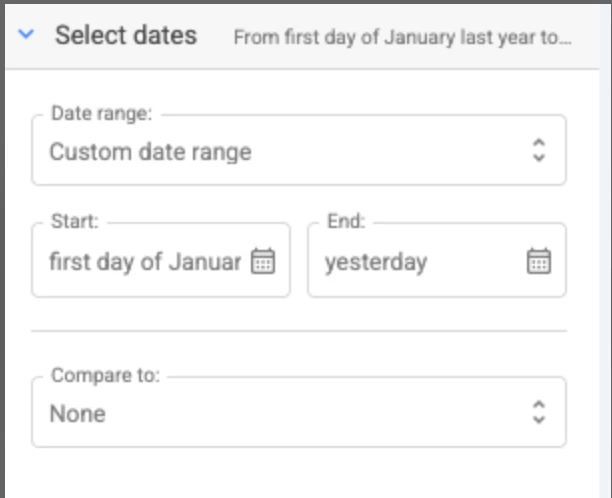Image resolution: width=612 pixels, height=498 pixels.
Task: Click the Compare to up-down arrows icon
Action: (539, 412)
